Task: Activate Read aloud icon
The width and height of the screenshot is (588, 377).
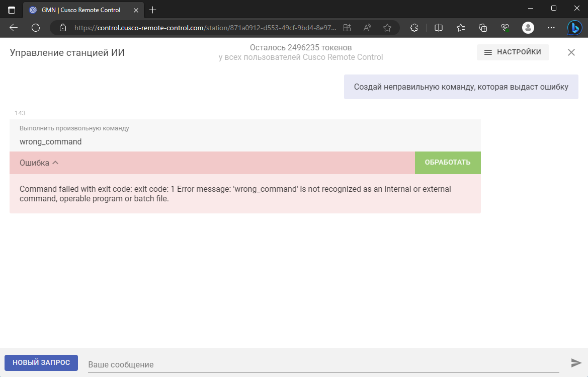Action: point(368,28)
